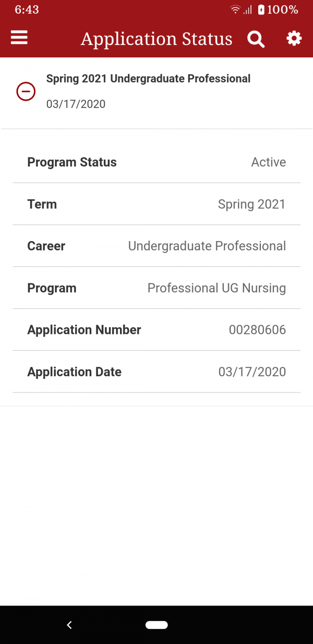Open the navigation hamburger menu
This screenshot has width=313, height=644.
(x=19, y=38)
